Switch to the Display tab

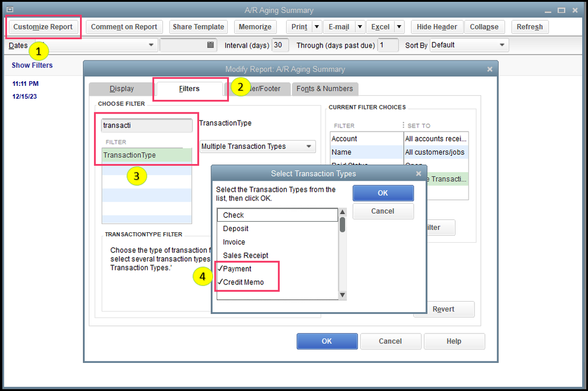[x=121, y=89]
